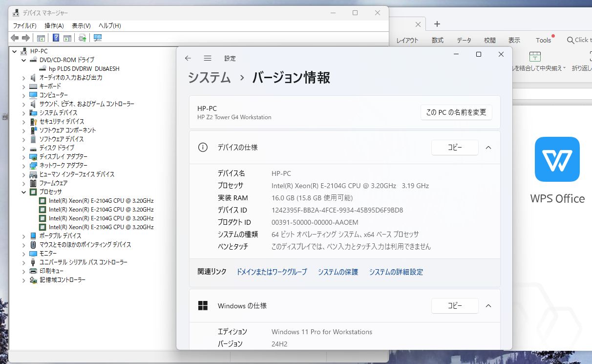Viewport: 592px width, 364px height.
Task: Click the Forward arrow in Device Manager toolbar
Action: [26, 38]
